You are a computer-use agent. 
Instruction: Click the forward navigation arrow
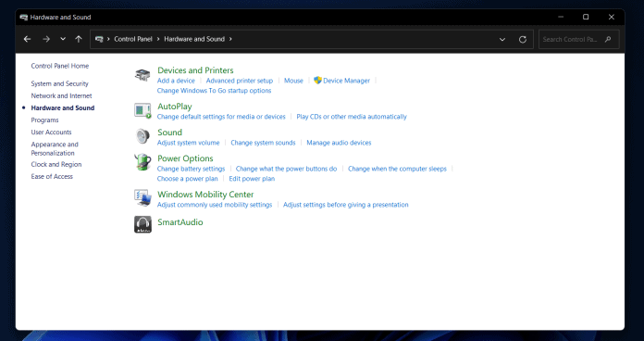click(x=46, y=39)
